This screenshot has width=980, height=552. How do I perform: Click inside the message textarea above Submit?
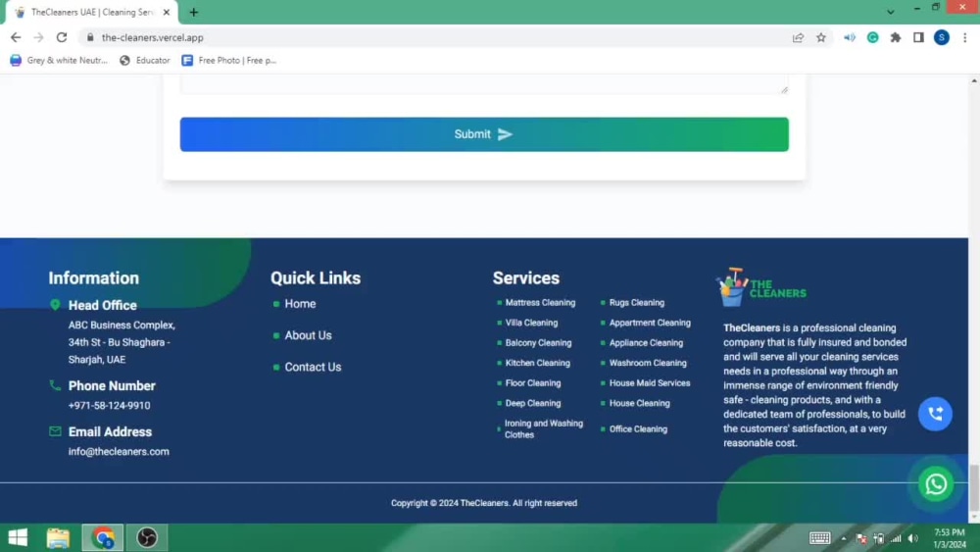pos(484,83)
